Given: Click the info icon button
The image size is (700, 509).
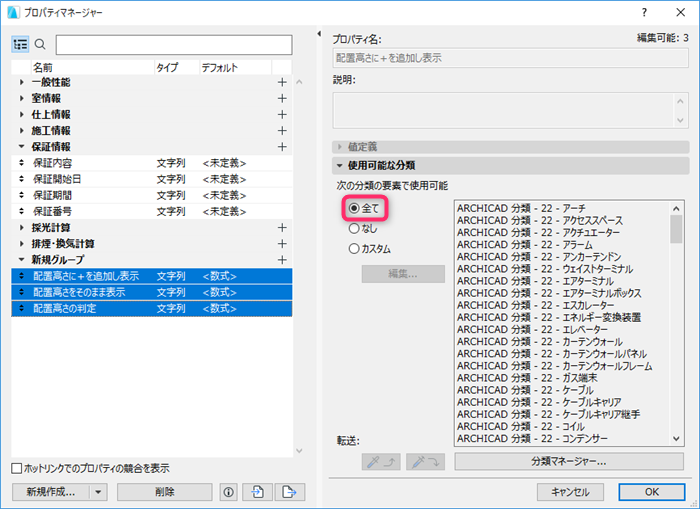Looking at the screenshot, I should coord(229,492).
